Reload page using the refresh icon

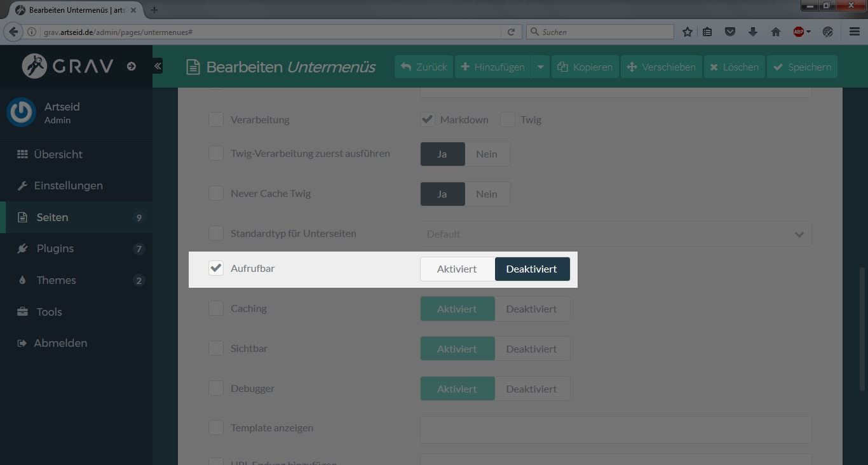[x=511, y=32]
